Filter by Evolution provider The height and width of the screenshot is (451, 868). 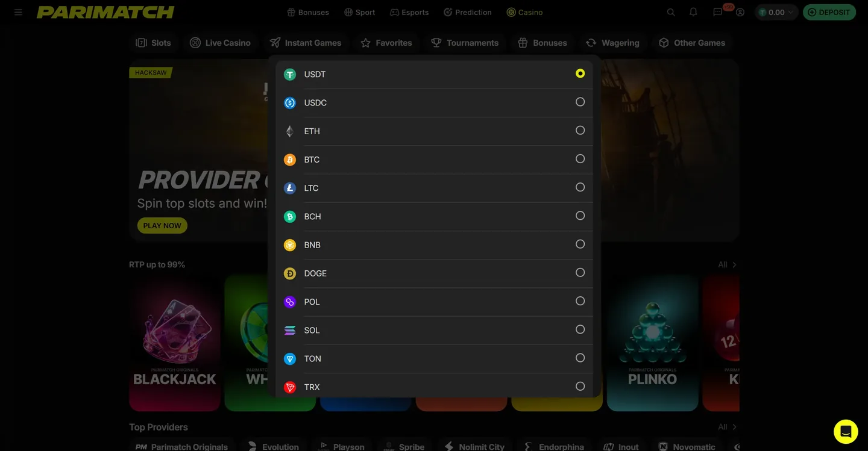click(x=273, y=447)
